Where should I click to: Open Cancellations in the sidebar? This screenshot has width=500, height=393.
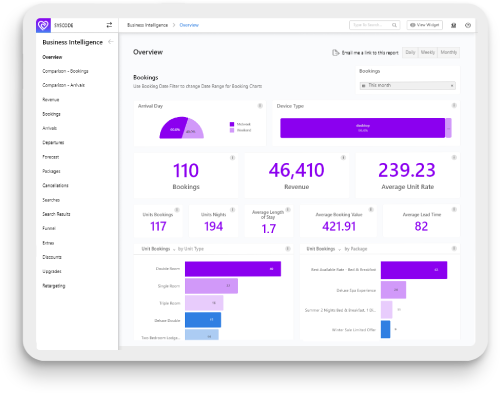click(55, 185)
